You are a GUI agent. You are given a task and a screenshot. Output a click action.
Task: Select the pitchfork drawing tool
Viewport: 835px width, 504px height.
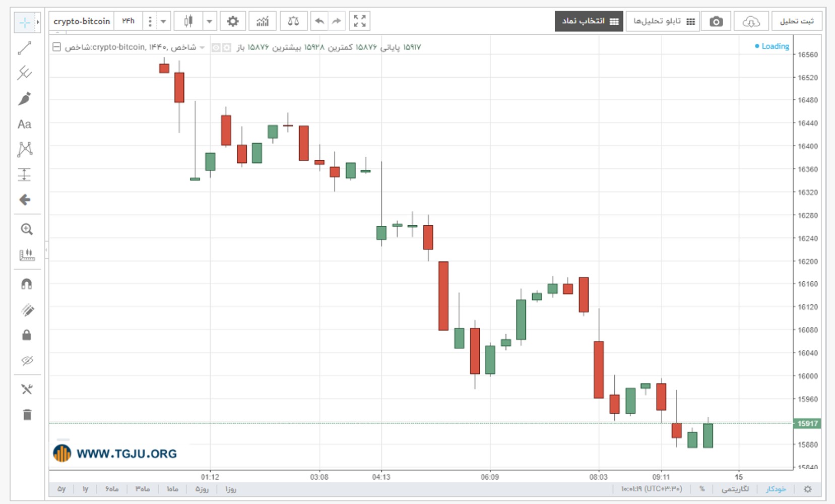24,73
